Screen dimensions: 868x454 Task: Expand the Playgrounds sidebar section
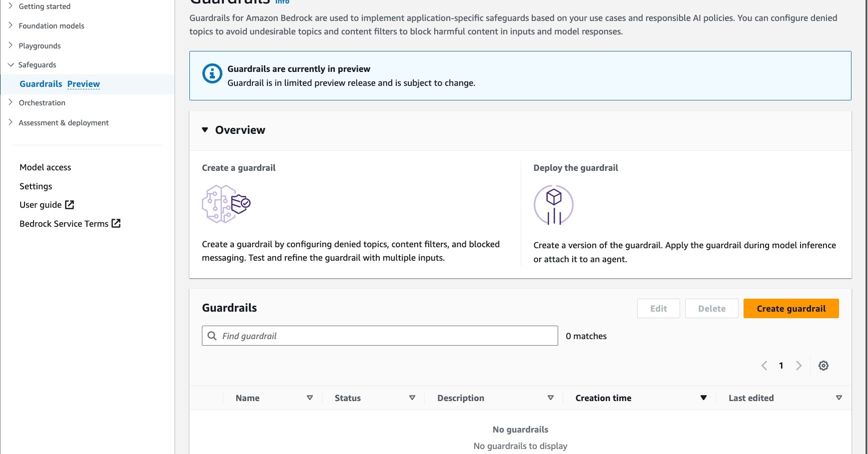point(10,45)
